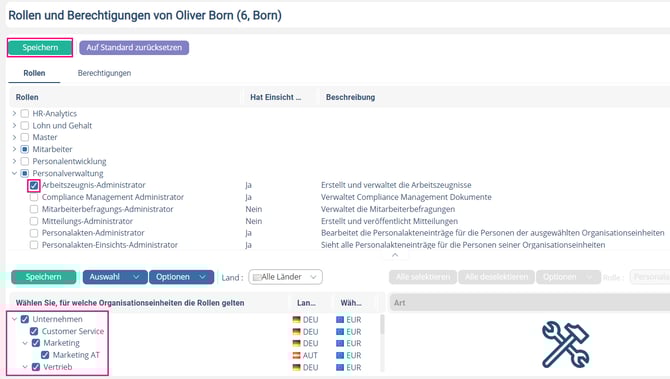This screenshot has height=379, width=670.
Task: Open the Auswahl dropdown button
Action: coord(115,277)
